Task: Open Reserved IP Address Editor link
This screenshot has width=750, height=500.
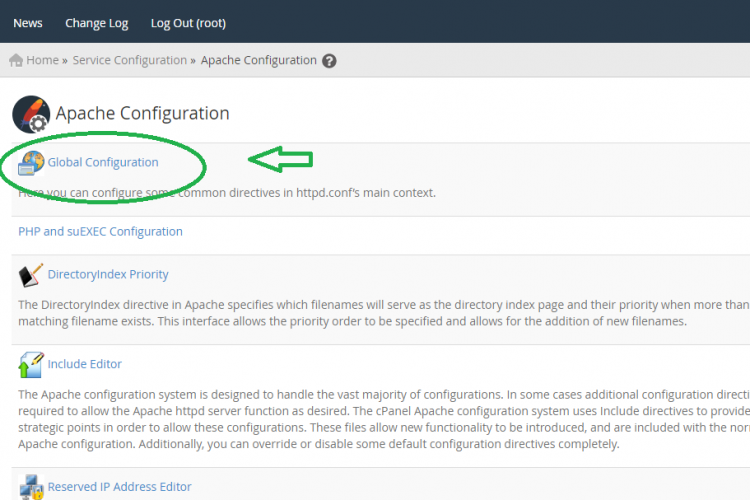Action: click(x=120, y=487)
